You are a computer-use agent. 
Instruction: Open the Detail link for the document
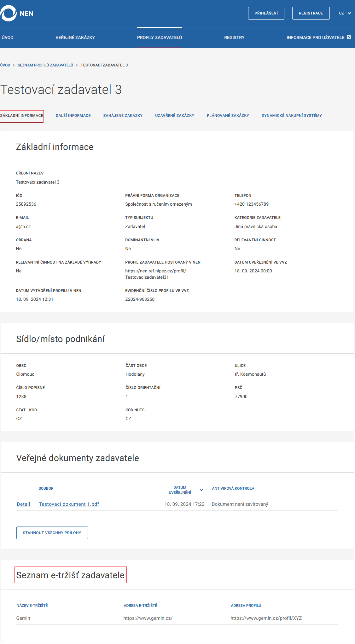pyautogui.click(x=24, y=504)
